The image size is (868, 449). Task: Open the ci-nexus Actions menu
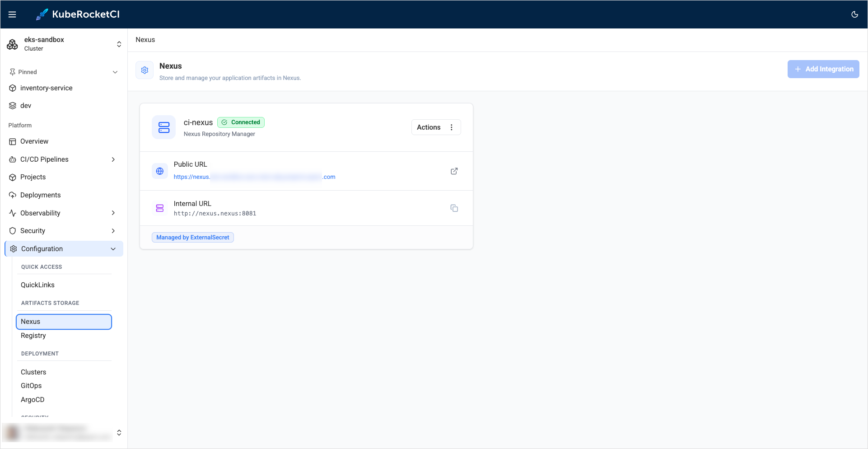(435, 127)
